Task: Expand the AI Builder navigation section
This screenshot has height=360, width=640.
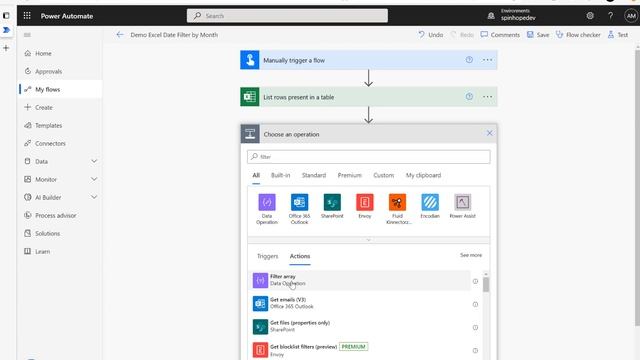Action: click(x=94, y=197)
